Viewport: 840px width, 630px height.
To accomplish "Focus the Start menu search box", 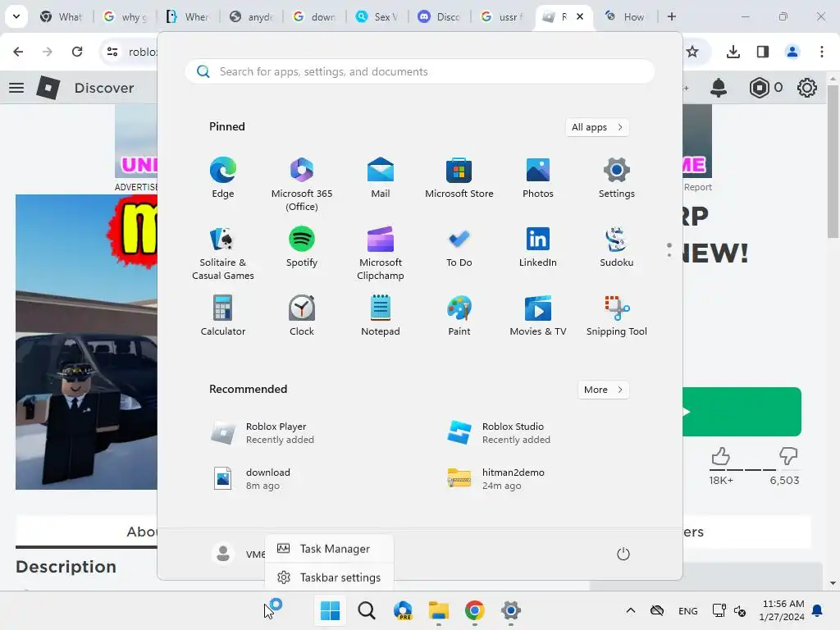I will 419,72.
